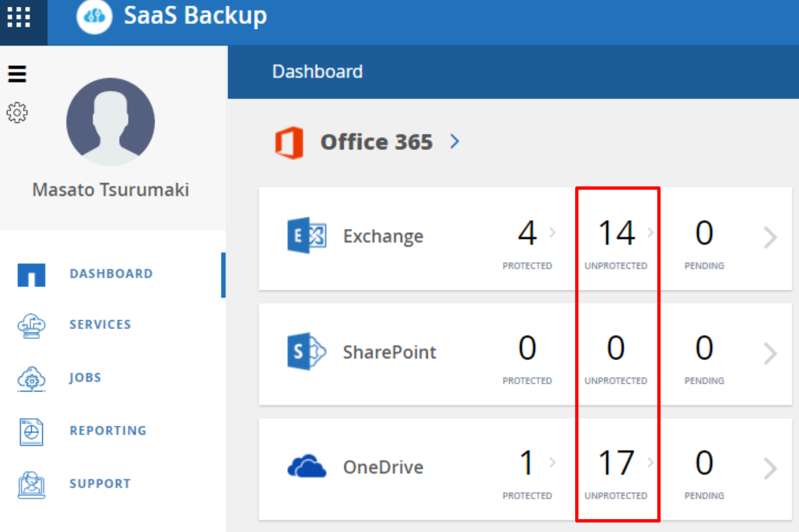Open SharePoint details with row chevron
799x532 pixels.
(770, 354)
